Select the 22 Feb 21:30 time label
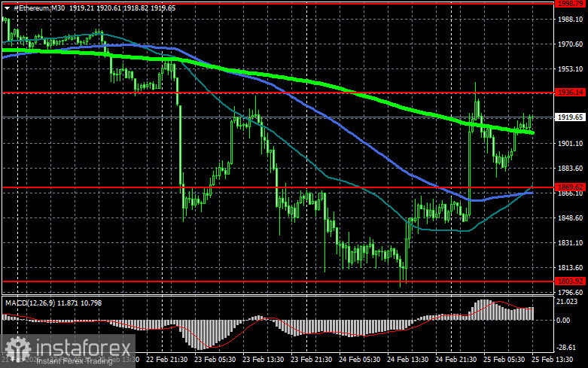Image resolution: width=588 pixels, height=368 pixels. click(x=166, y=360)
